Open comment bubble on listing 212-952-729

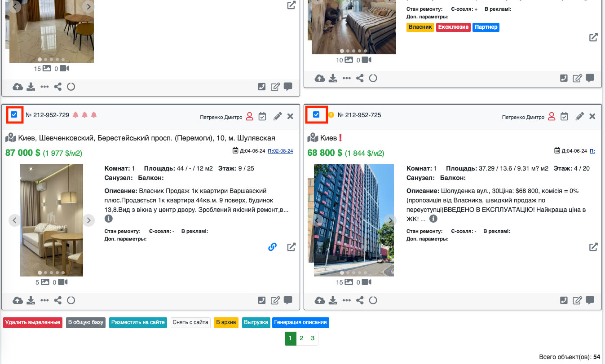pos(288,300)
